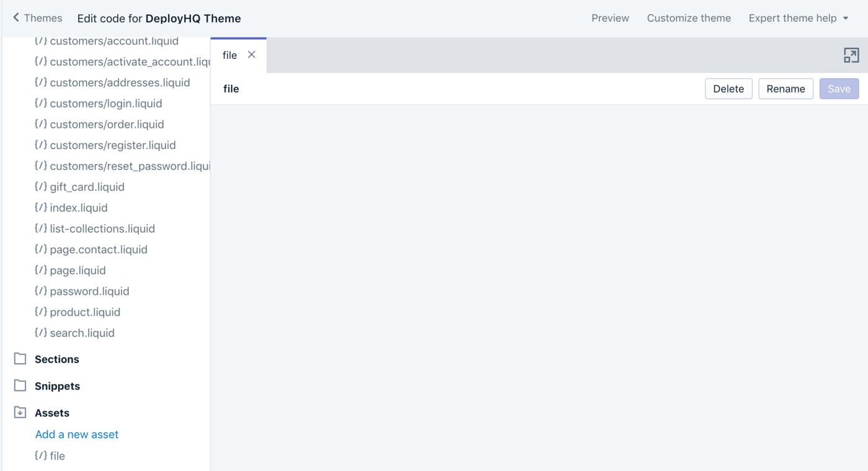Open list-collections.liquid file
Screen dimensions: 868x471
pos(102,228)
